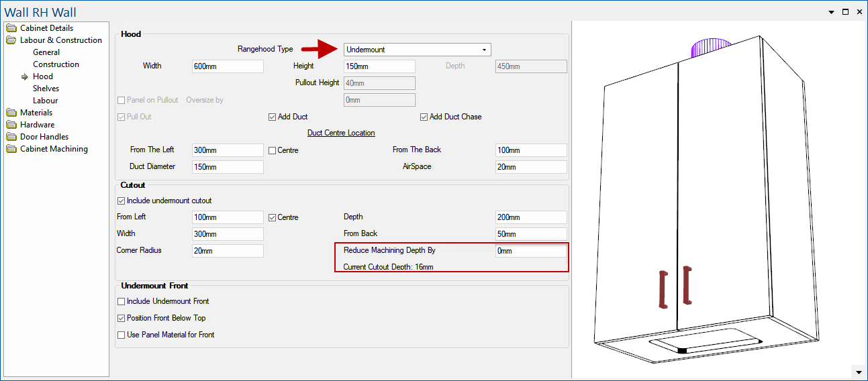Click the hood Width field 600mm

click(228, 66)
